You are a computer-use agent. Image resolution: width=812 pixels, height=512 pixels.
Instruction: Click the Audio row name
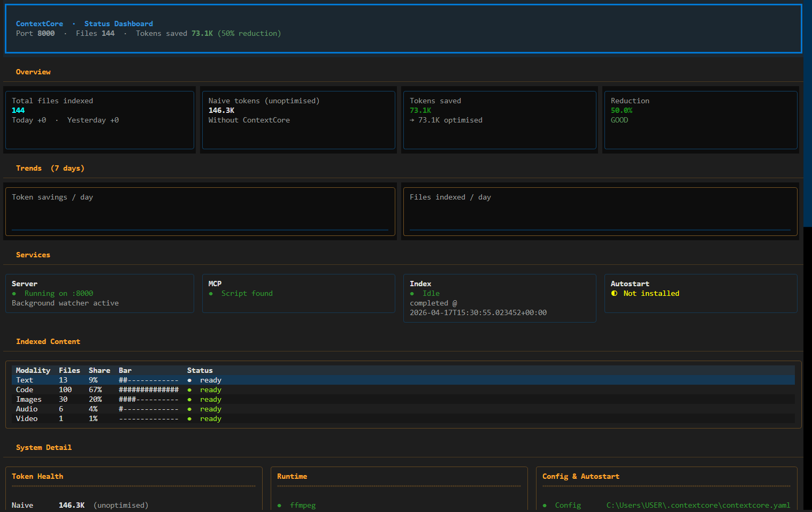(27, 409)
